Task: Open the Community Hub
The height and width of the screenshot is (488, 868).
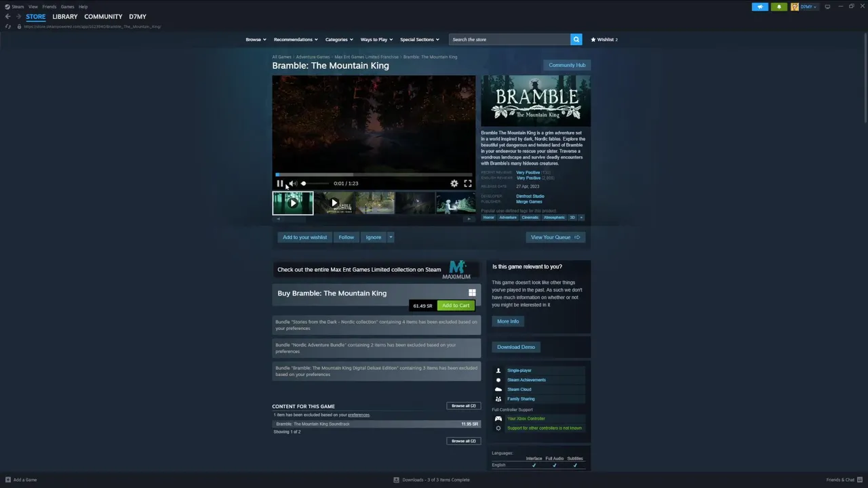Action: pyautogui.click(x=567, y=65)
